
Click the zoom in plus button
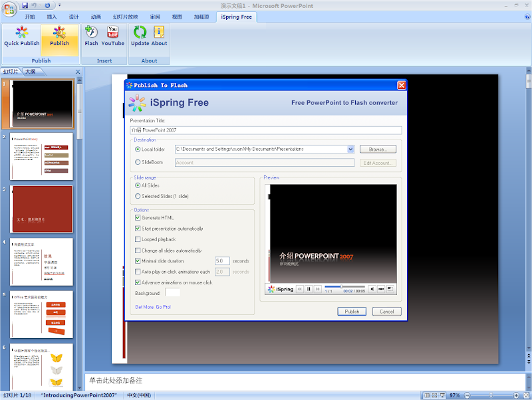coord(516,395)
